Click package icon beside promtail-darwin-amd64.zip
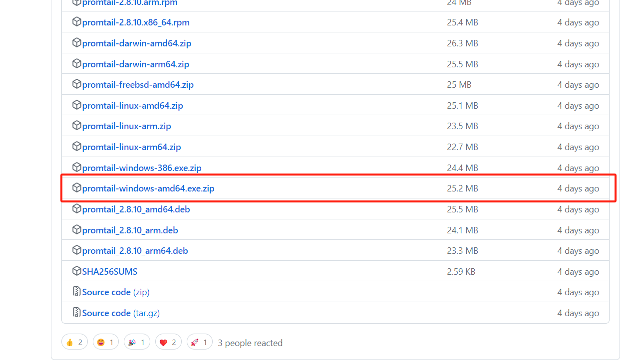Viewport: 641px width, 364px height. [76, 43]
